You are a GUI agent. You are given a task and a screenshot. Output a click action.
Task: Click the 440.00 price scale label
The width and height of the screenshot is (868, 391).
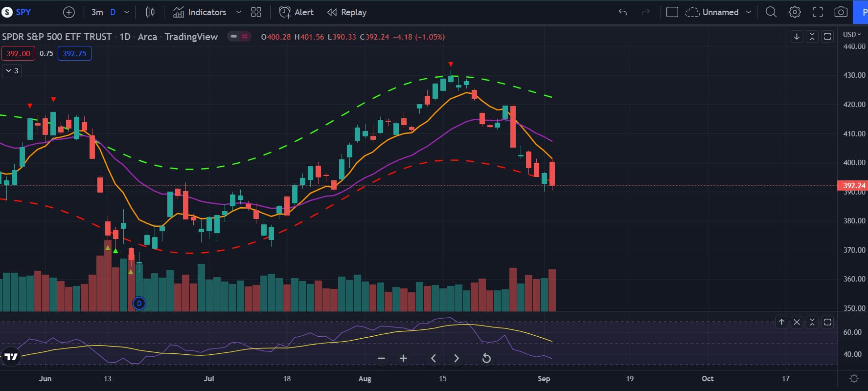(854, 46)
